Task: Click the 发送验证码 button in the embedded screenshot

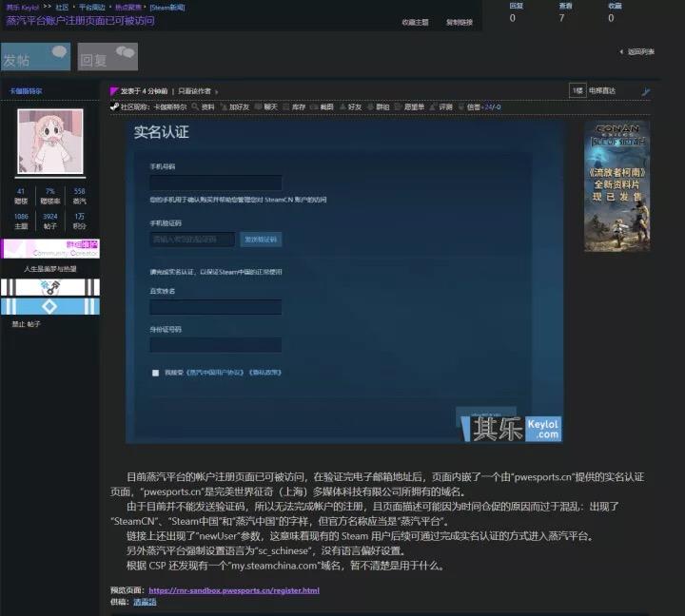Action: coord(261,240)
